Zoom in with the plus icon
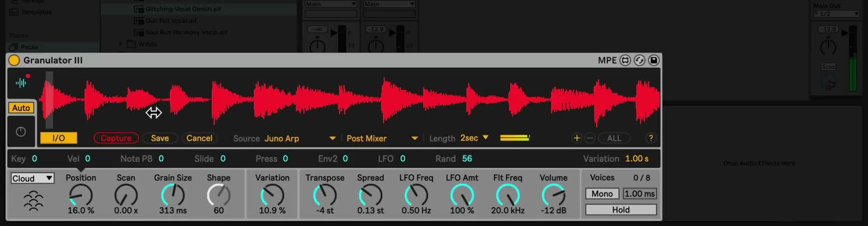The image size is (868, 226). pyautogui.click(x=576, y=138)
